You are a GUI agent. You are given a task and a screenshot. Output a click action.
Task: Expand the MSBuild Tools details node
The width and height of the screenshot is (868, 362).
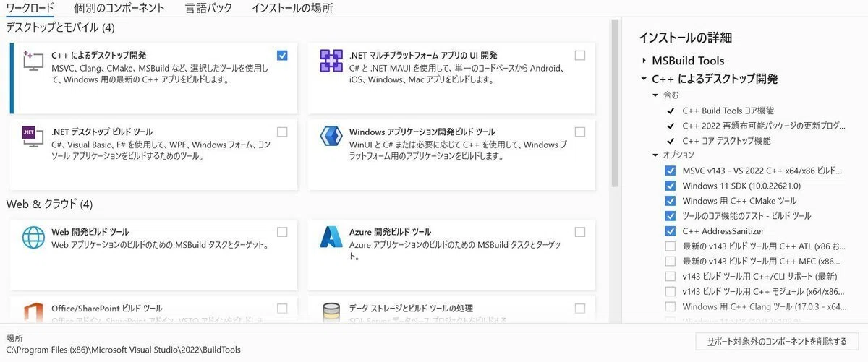click(x=644, y=61)
